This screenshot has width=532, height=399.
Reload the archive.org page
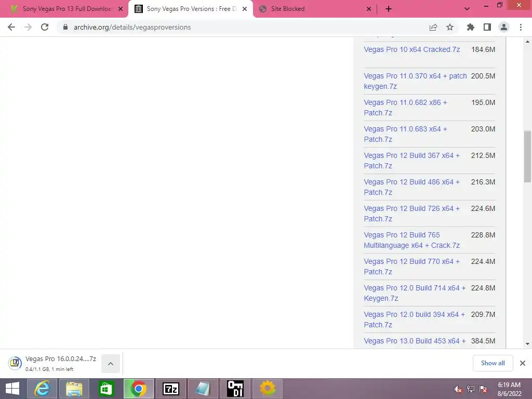click(45, 27)
